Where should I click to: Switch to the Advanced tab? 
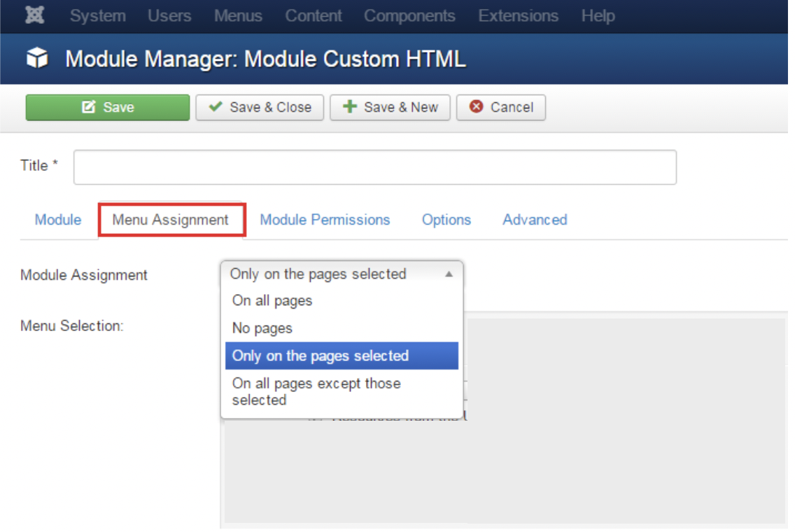pos(535,220)
